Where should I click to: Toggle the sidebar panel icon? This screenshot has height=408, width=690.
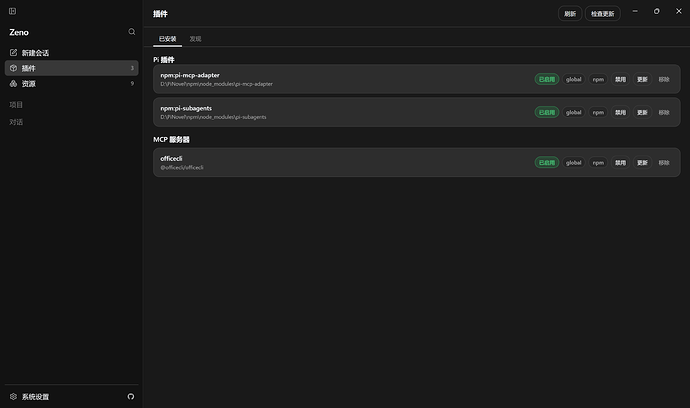click(12, 11)
